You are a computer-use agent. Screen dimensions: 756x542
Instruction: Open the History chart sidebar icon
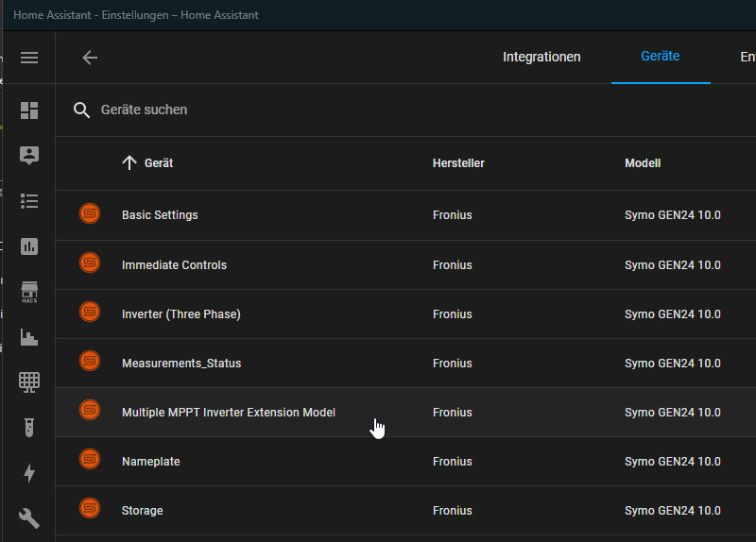tap(29, 337)
